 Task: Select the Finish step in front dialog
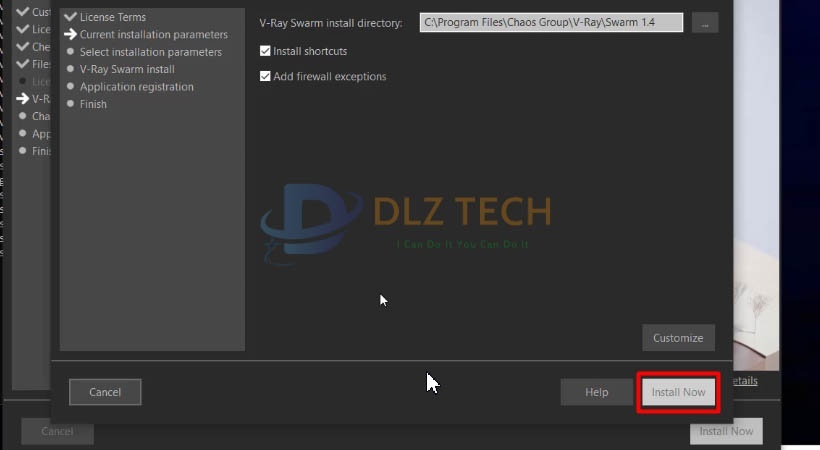click(93, 104)
